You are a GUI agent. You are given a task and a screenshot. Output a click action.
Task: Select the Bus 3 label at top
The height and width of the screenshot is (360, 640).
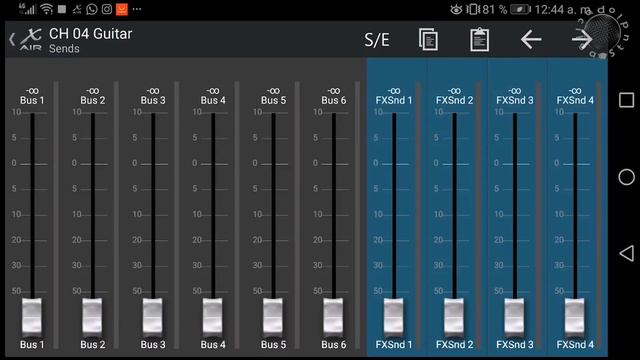153,100
